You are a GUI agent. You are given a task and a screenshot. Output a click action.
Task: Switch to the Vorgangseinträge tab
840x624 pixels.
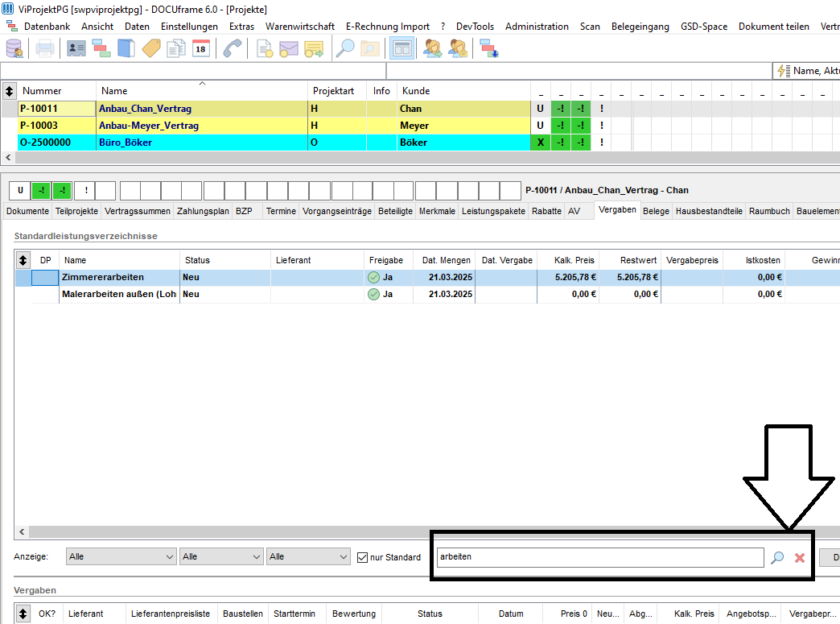(337, 211)
